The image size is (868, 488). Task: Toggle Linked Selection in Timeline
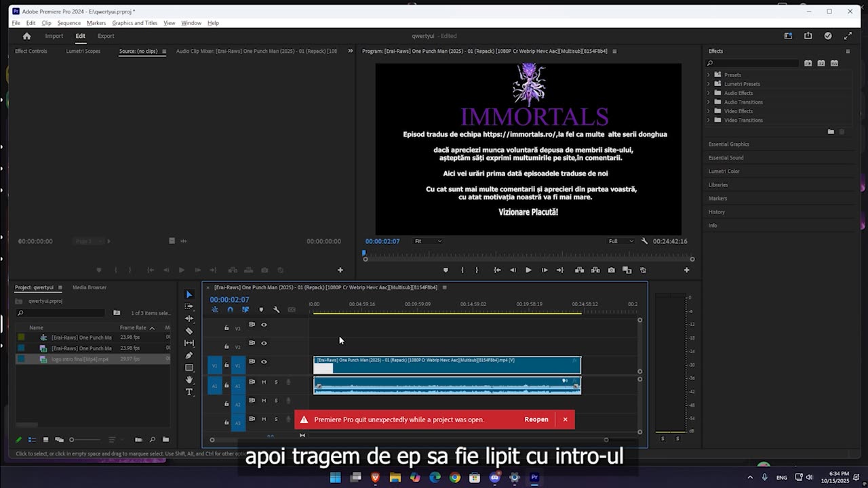245,310
